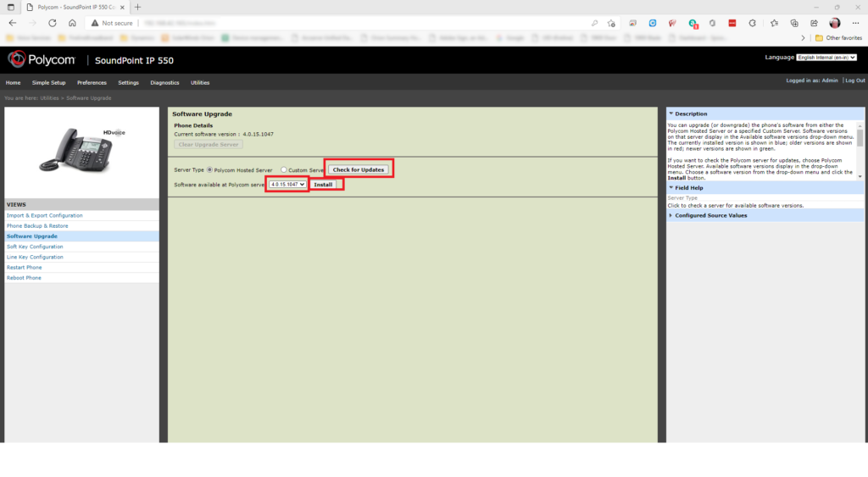Reload the page with the refresh icon
The image size is (868, 477).
tap(53, 23)
